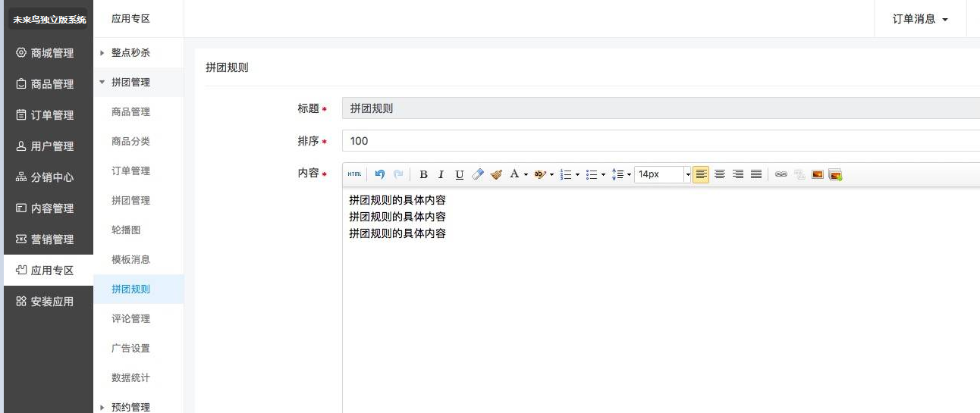
Task: Open the 广告设置 submenu item
Action: click(x=139, y=349)
